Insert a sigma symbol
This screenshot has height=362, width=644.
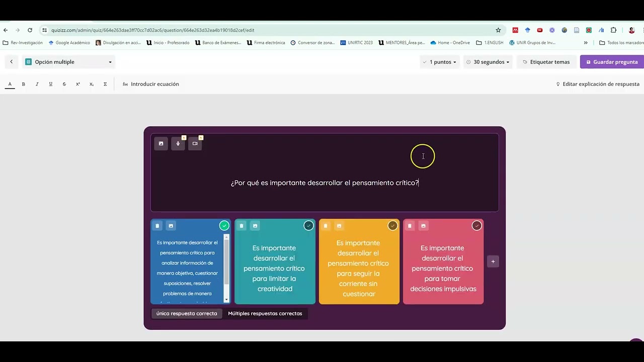[x=105, y=84]
